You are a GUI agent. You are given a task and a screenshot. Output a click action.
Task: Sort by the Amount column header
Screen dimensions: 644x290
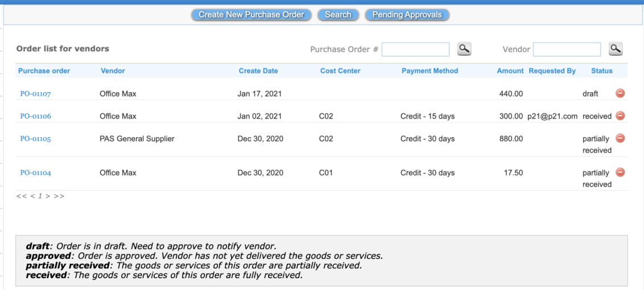click(x=510, y=71)
